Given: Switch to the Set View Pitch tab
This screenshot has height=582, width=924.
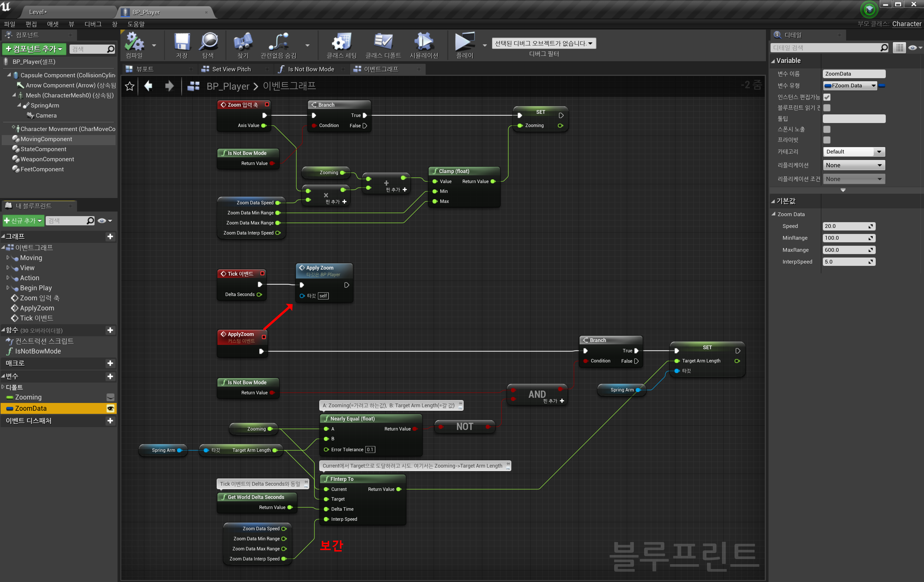Looking at the screenshot, I should point(231,69).
